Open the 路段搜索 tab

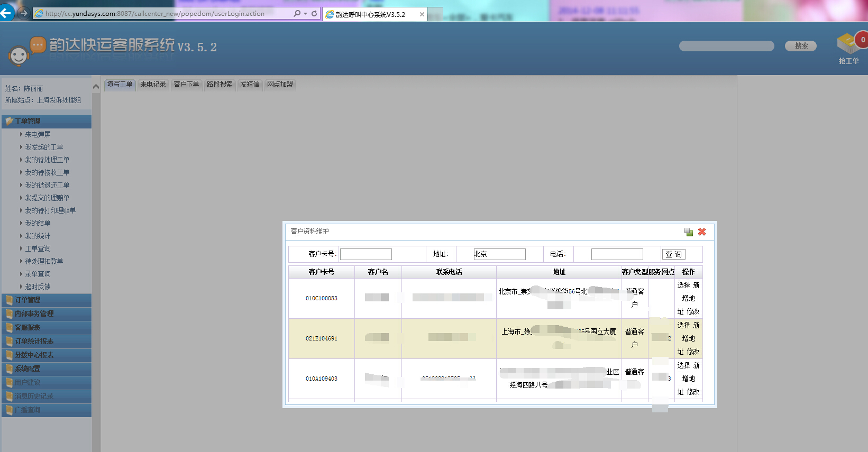220,85
